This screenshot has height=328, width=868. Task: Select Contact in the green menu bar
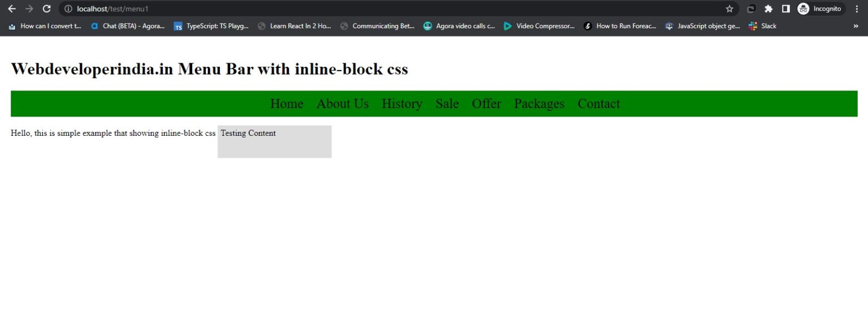click(598, 103)
